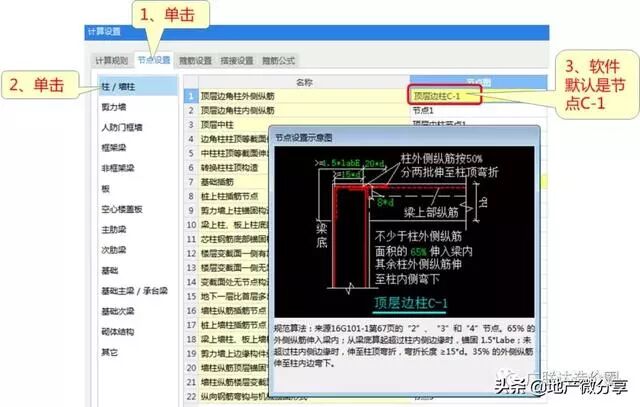Click the 节点设置示意图 popup title bar
Viewport: 640px width, 407px height.
(x=404, y=137)
